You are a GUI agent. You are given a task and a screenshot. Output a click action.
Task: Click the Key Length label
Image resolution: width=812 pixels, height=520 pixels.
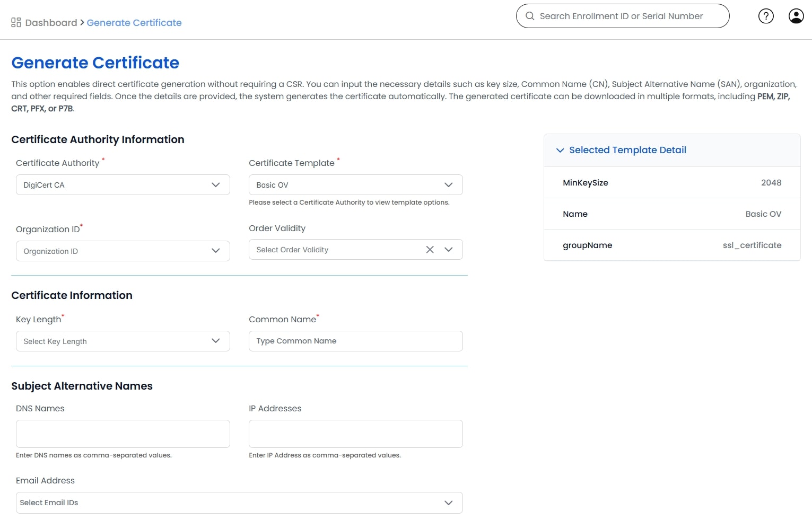point(38,320)
